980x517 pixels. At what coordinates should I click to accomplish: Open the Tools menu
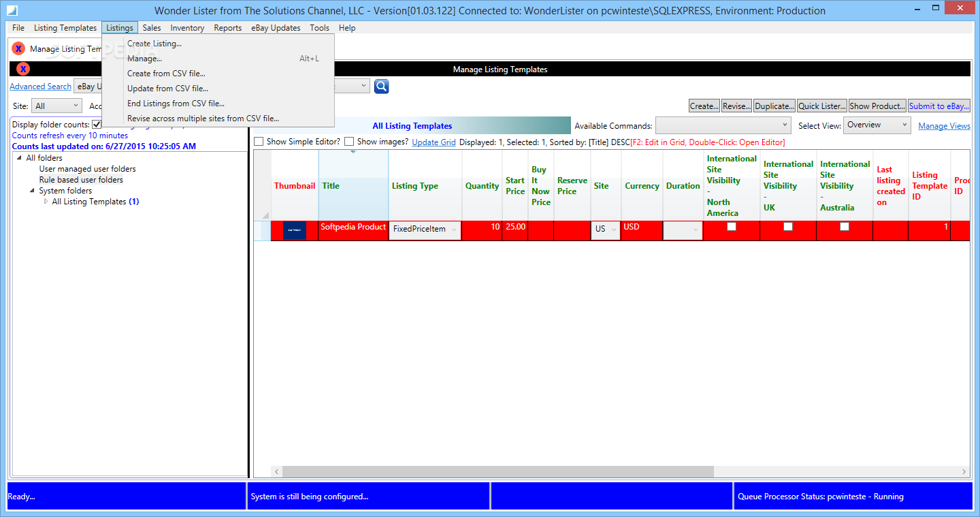click(319, 28)
